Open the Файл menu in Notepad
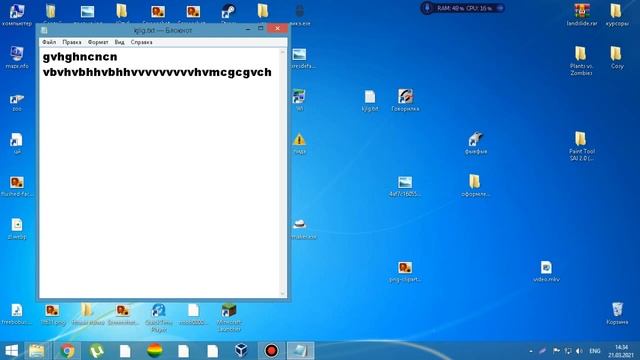The image size is (640, 360). [49, 42]
